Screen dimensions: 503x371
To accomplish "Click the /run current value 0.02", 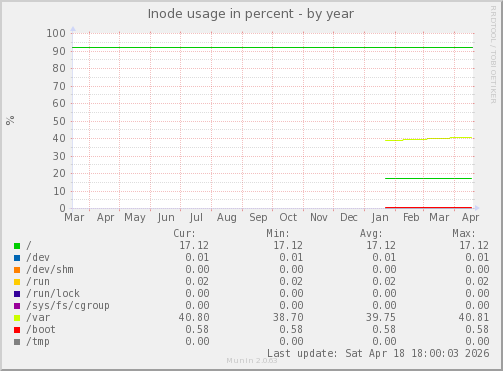I will (197, 281).
